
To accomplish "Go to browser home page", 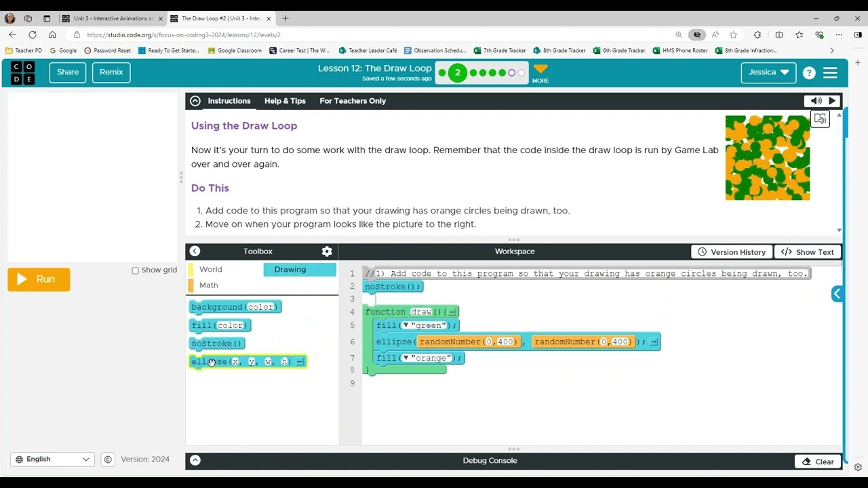I will [52, 35].
